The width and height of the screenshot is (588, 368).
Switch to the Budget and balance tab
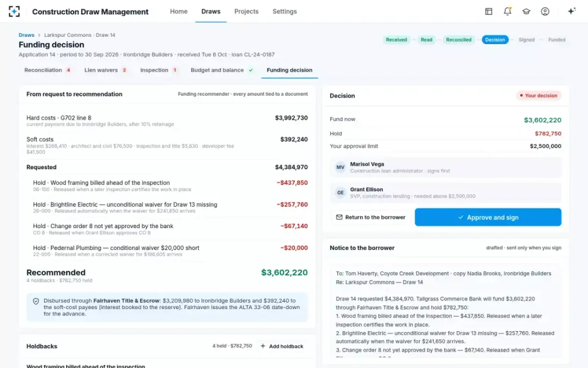(222, 70)
